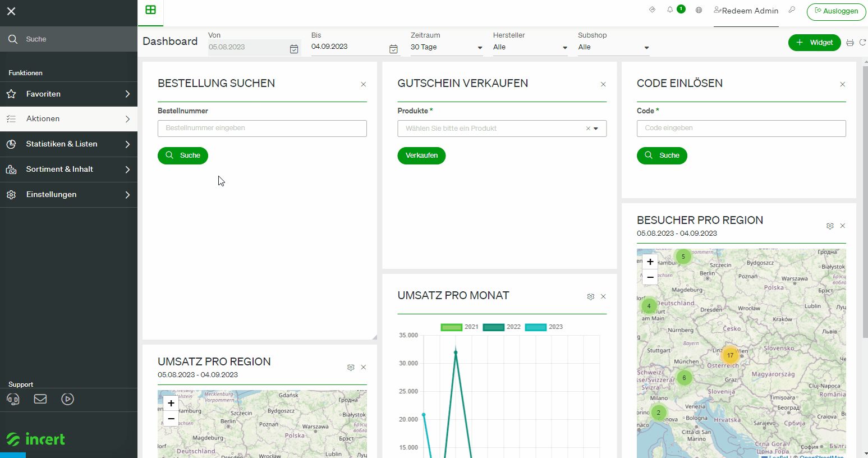Toggle 2021 series in chart legend
Viewport: 868px width, 458px height.
click(460, 327)
